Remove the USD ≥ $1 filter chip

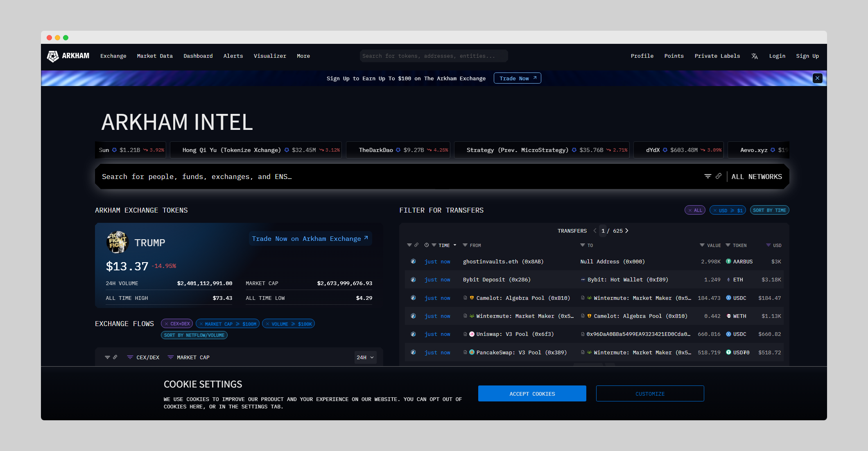715,211
